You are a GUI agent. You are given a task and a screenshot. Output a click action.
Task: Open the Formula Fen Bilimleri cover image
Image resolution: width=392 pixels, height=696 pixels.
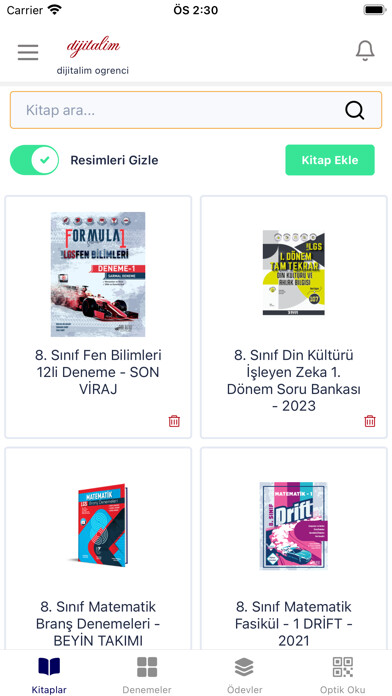(x=98, y=274)
